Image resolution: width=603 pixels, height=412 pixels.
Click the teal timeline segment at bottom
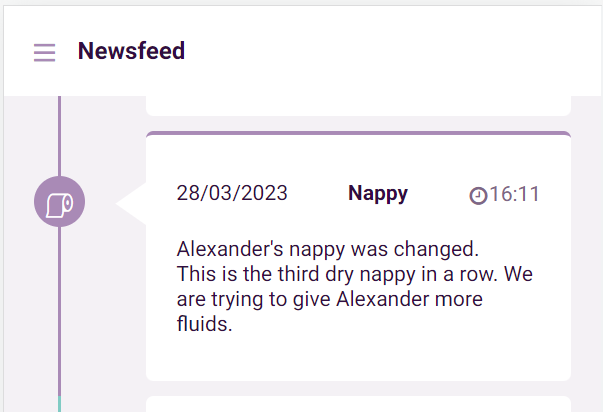point(60,404)
